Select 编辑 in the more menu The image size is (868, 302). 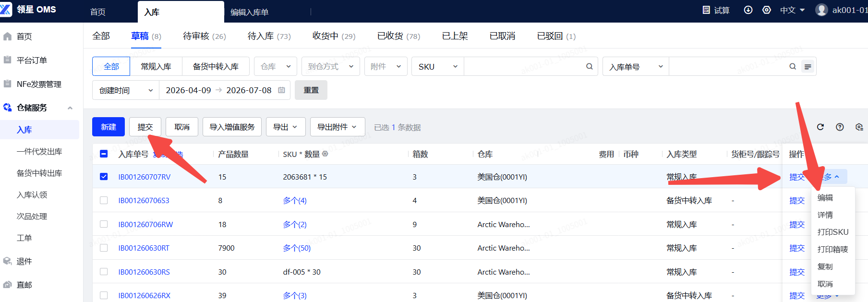click(825, 197)
